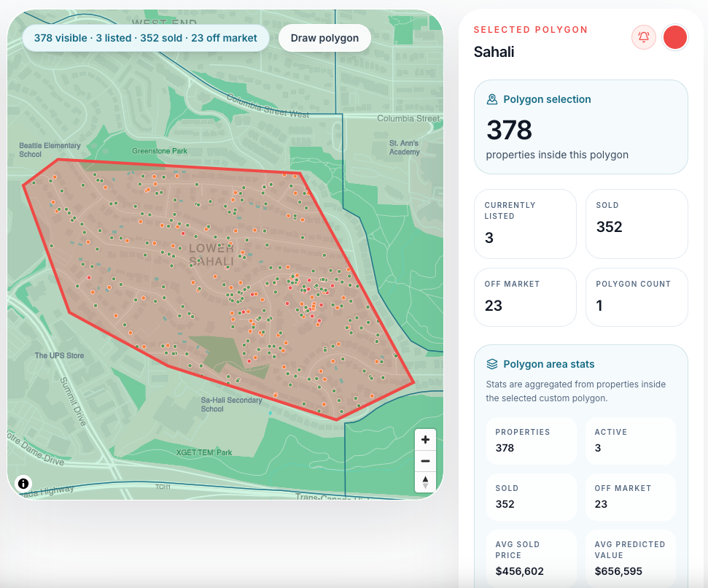This screenshot has height=588, width=708.
Task: Reset map bearing with compass button
Action: [x=425, y=482]
